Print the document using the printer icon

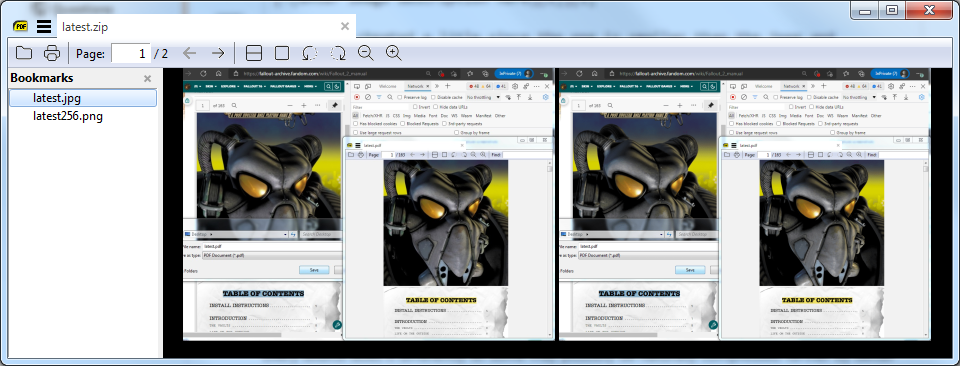(x=52, y=53)
